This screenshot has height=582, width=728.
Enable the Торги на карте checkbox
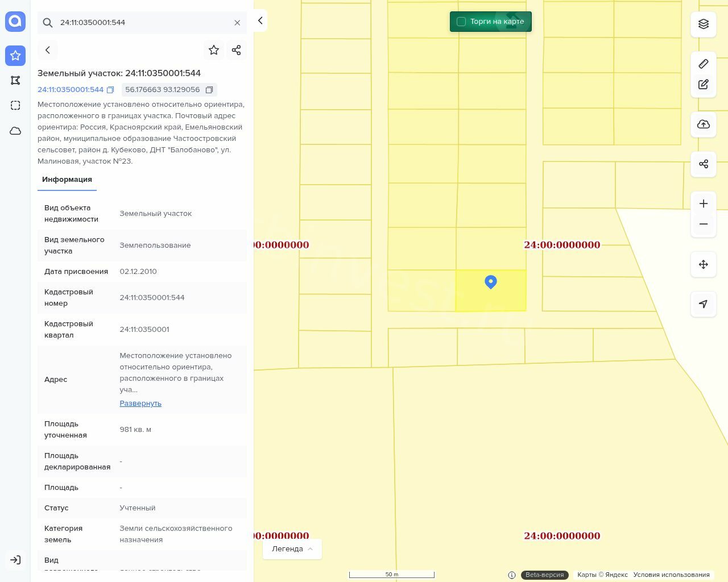[x=461, y=22]
